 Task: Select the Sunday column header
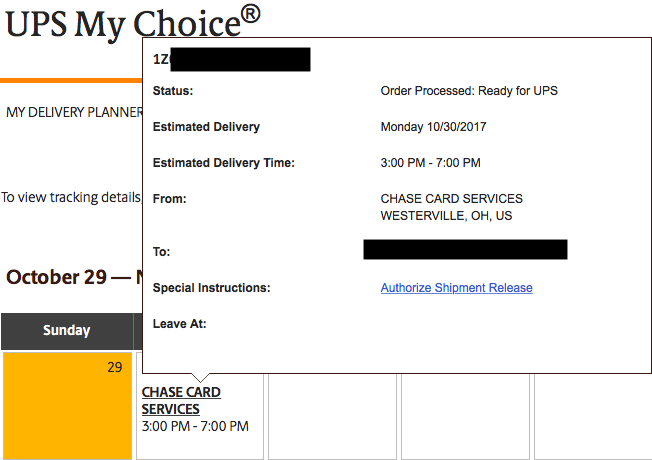click(x=67, y=330)
